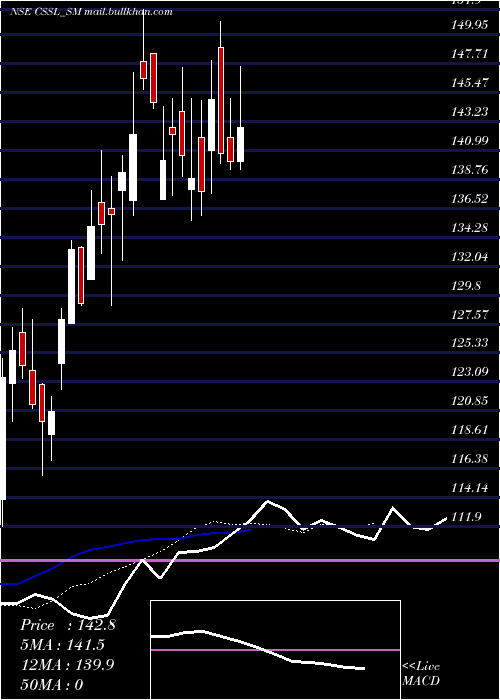Select the 129.8 price axis label
Image resolution: width=500 pixels, height=700 pixels.
coord(467,285)
